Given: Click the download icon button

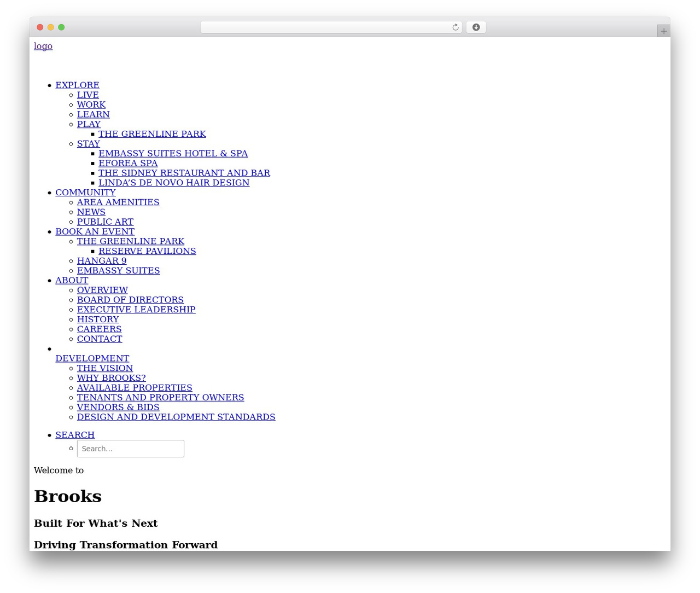Looking at the screenshot, I should pyautogui.click(x=476, y=27).
